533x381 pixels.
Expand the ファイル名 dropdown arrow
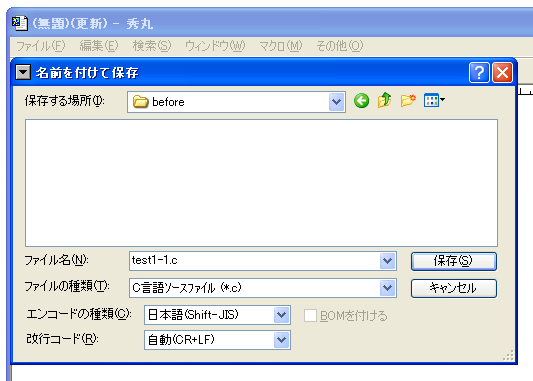tap(388, 261)
